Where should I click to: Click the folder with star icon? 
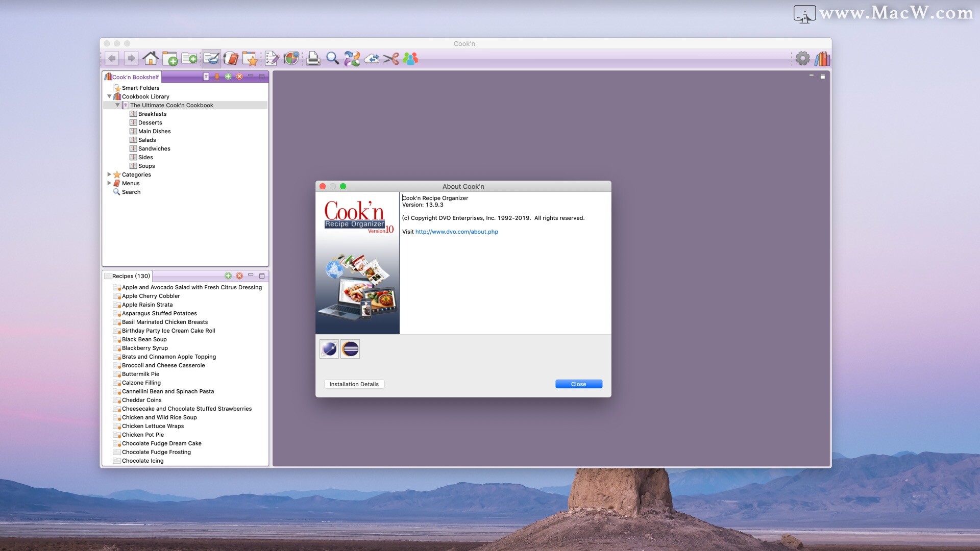tap(250, 59)
